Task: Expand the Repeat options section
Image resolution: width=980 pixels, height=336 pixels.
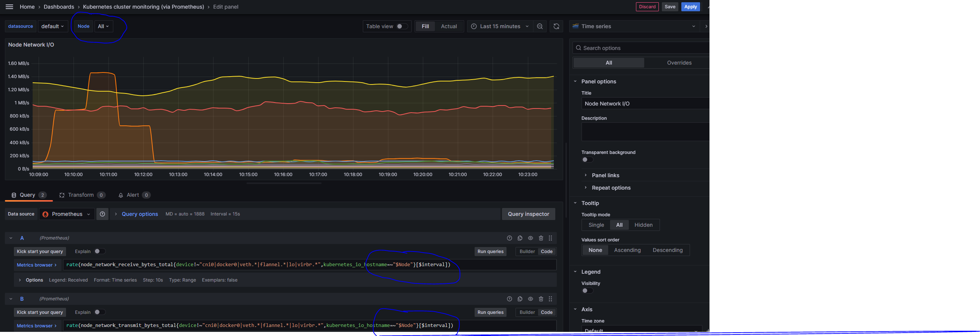Action: point(610,188)
